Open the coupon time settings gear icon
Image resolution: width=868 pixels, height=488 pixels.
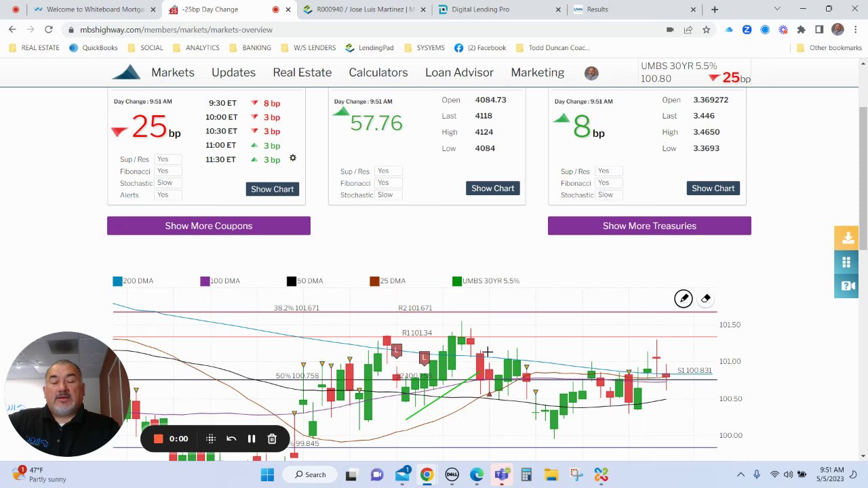point(293,158)
